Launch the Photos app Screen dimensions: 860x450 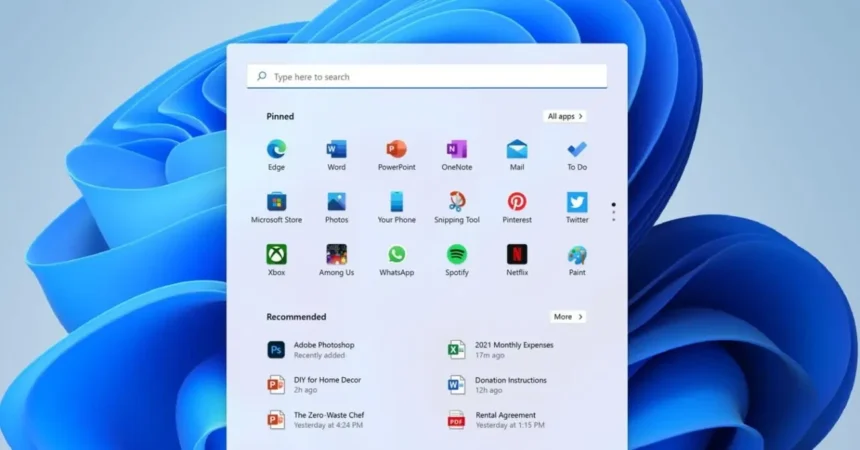(x=336, y=207)
